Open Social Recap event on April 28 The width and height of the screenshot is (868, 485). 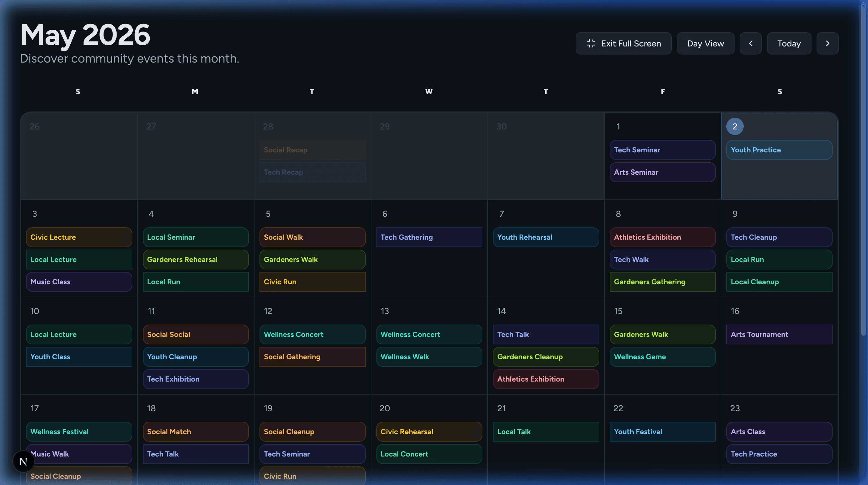click(x=312, y=150)
